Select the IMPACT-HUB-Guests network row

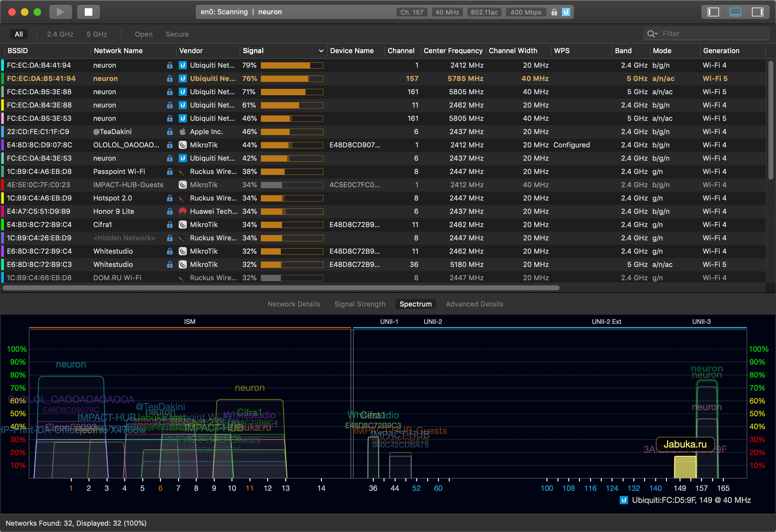tap(128, 185)
